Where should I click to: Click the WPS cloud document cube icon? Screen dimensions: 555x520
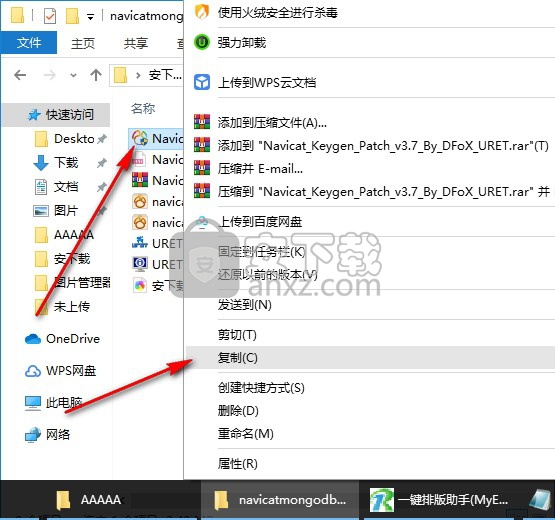(202, 82)
